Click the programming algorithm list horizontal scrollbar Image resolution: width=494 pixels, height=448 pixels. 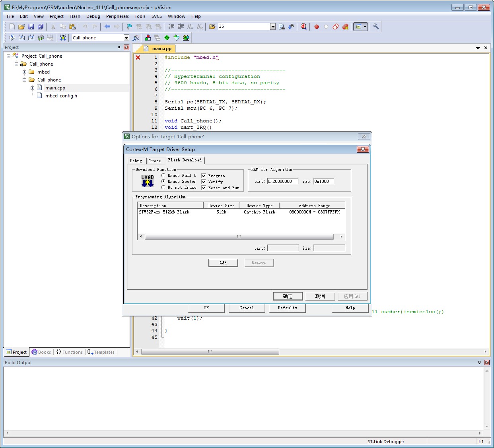[239, 237]
